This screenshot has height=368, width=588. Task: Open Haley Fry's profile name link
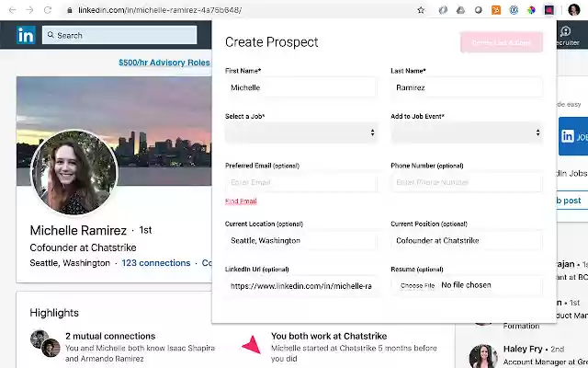[523, 349]
